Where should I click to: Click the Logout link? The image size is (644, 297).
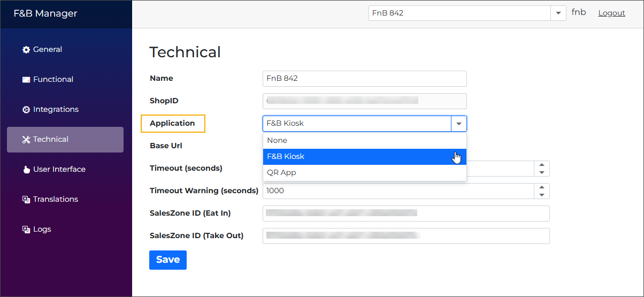tap(611, 13)
